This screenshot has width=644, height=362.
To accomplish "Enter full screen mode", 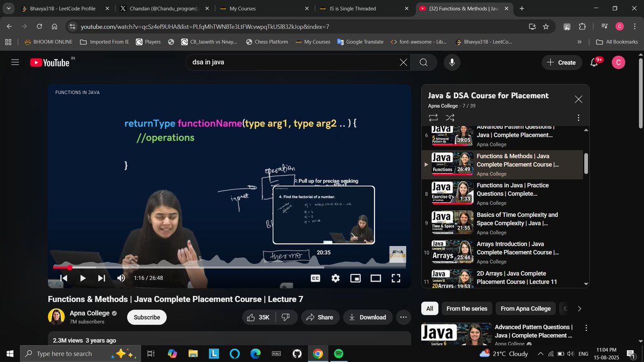I will point(396,278).
